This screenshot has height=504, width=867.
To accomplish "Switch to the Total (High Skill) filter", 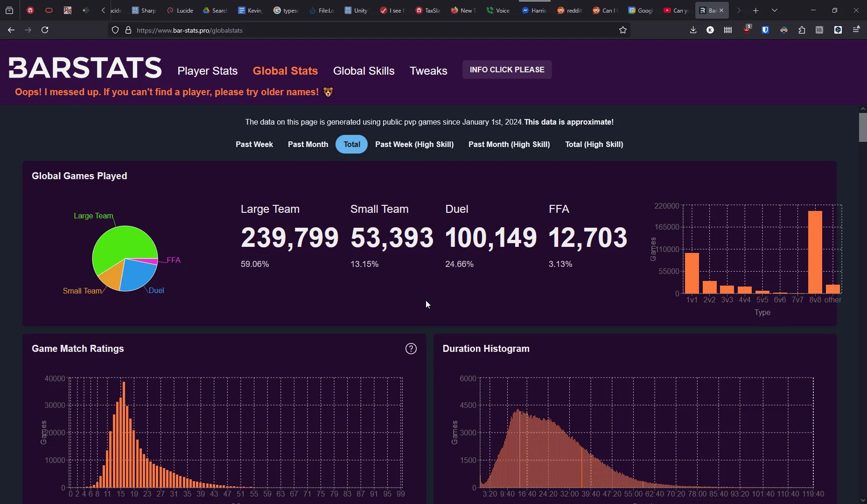I will pyautogui.click(x=594, y=145).
